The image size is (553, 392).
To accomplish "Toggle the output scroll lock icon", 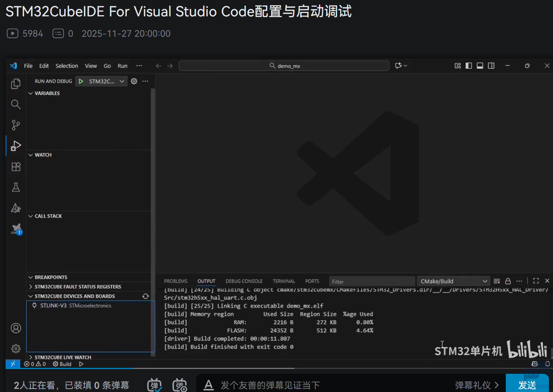I will (508, 281).
